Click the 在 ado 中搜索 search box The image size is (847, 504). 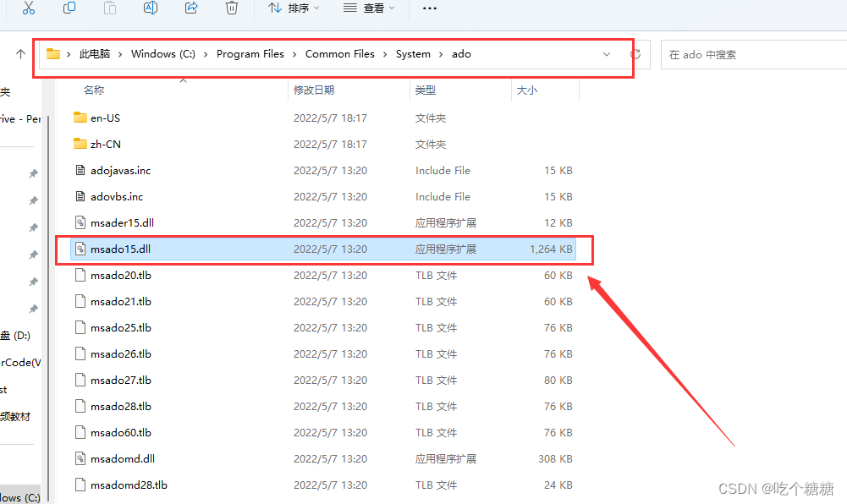(x=754, y=54)
